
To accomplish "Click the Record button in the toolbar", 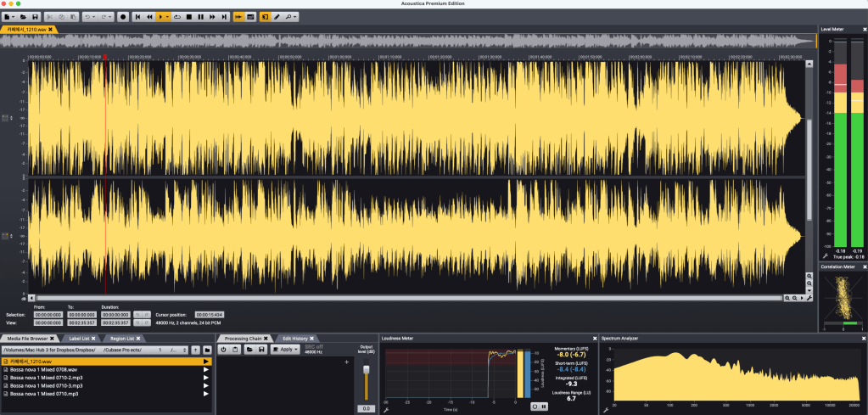I will [123, 16].
